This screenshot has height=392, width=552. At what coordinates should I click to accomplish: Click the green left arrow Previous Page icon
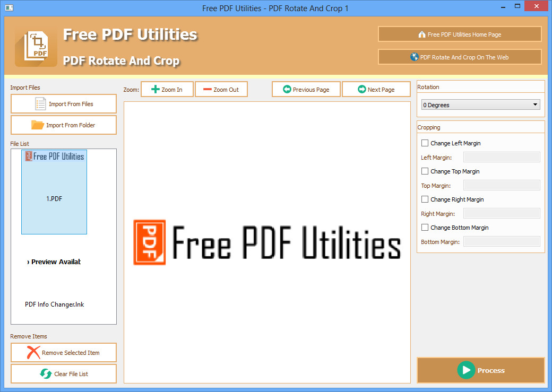tap(287, 89)
